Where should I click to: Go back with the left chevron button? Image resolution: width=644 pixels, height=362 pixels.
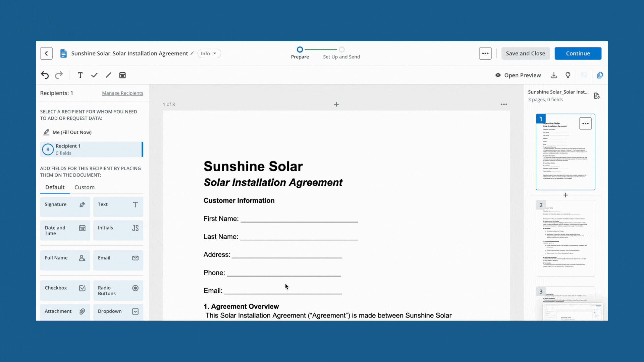pyautogui.click(x=46, y=53)
